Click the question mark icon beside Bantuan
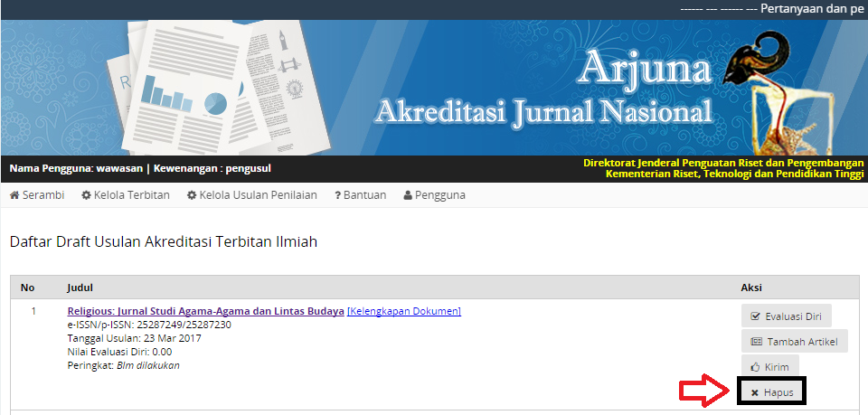The width and height of the screenshot is (868, 415). click(337, 195)
